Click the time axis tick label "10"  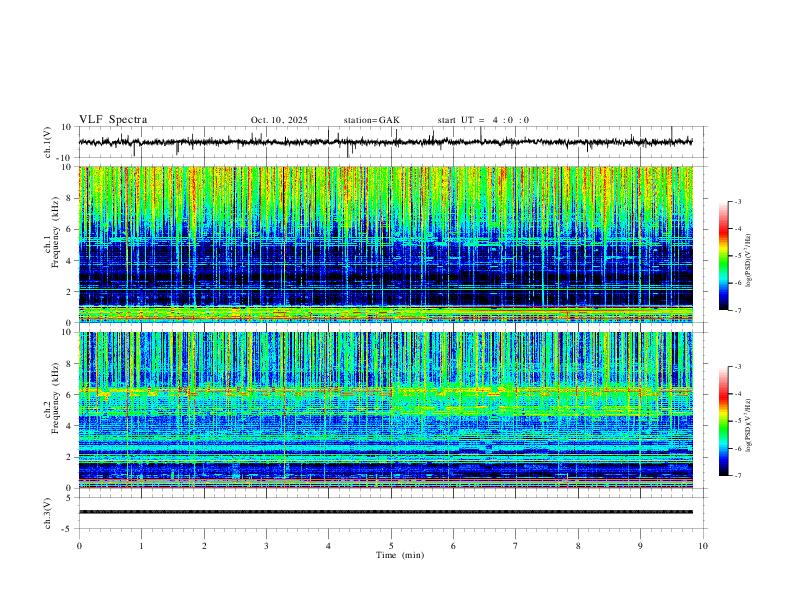coord(703,546)
